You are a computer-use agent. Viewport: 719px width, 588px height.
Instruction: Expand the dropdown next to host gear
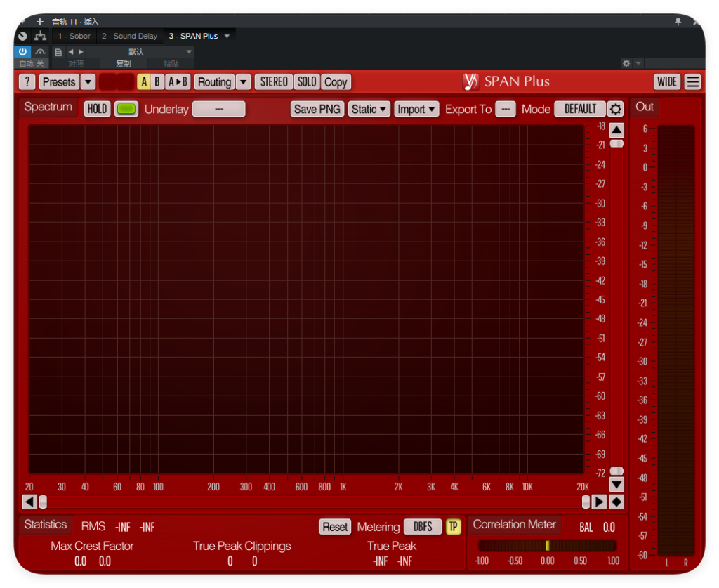pos(638,63)
